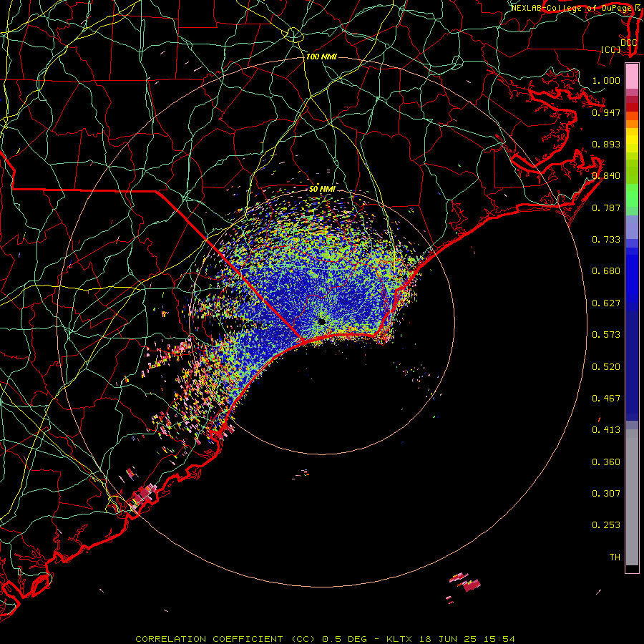Image resolution: width=644 pixels, height=644 pixels.
Task: Click the 0.787 scale value
Action: [x=606, y=208]
